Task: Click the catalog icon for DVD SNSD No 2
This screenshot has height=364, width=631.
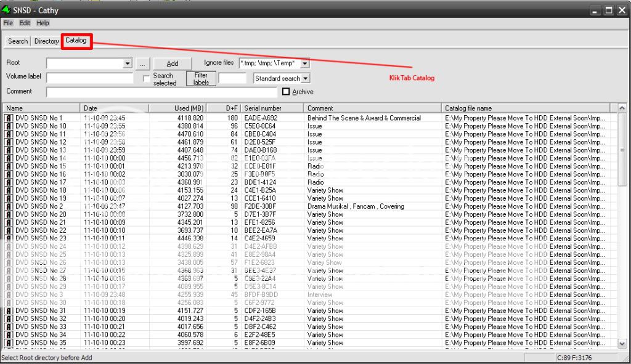Action: tap(9, 207)
